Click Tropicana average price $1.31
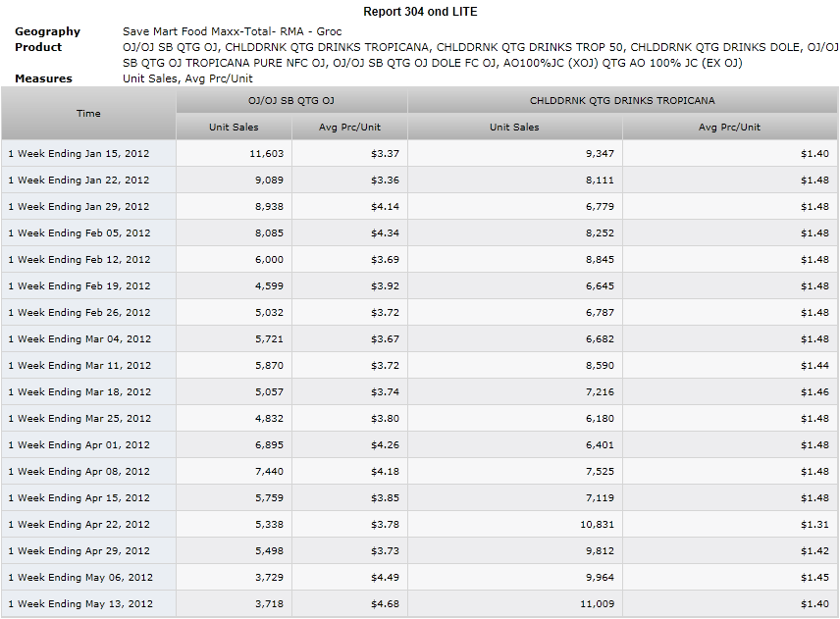 [x=814, y=525]
